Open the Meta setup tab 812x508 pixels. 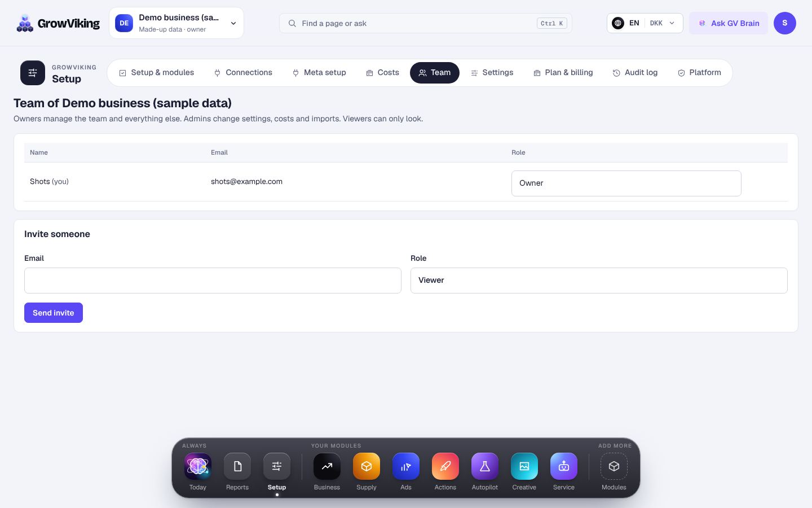pos(319,73)
